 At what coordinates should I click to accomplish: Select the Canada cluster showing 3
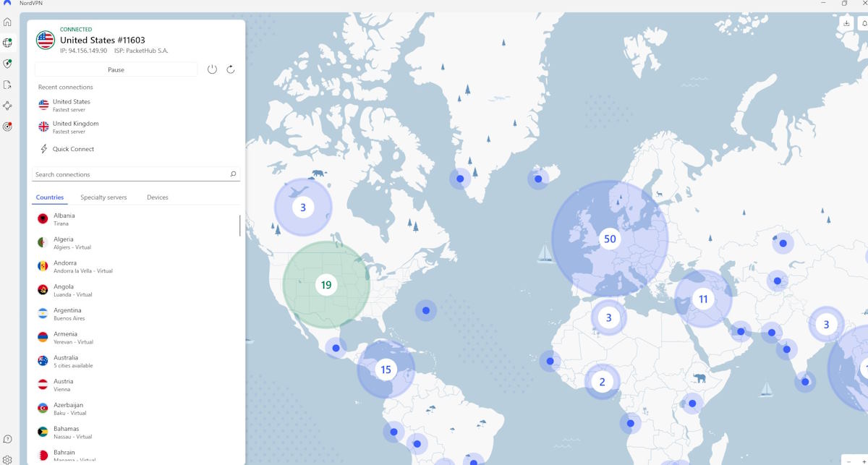click(x=303, y=208)
